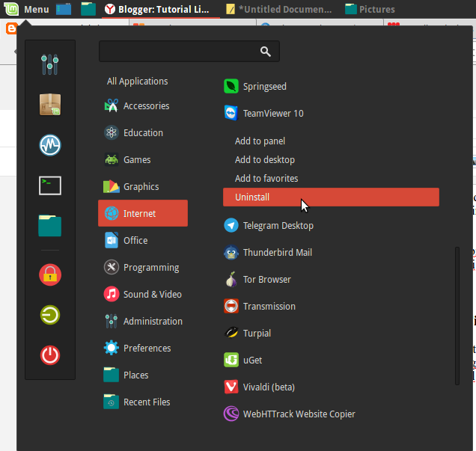Image resolution: width=476 pixels, height=451 pixels.
Task: Log out using green logout icon
Action: pos(50,315)
